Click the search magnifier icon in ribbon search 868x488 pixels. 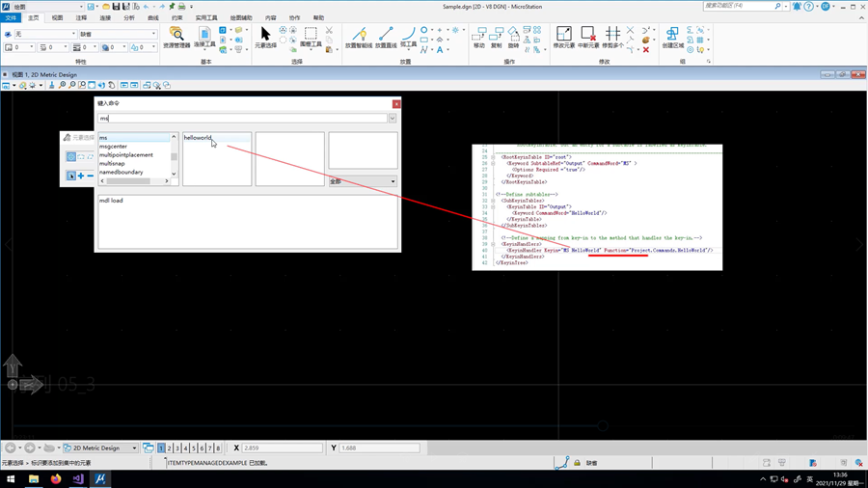(x=777, y=6)
